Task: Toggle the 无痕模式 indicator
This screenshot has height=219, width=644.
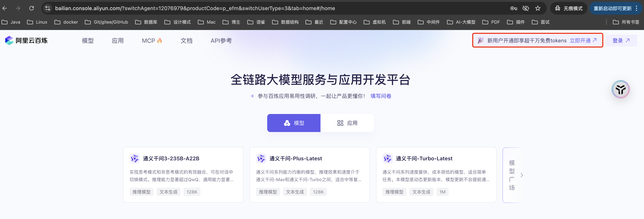Action: pyautogui.click(x=569, y=8)
